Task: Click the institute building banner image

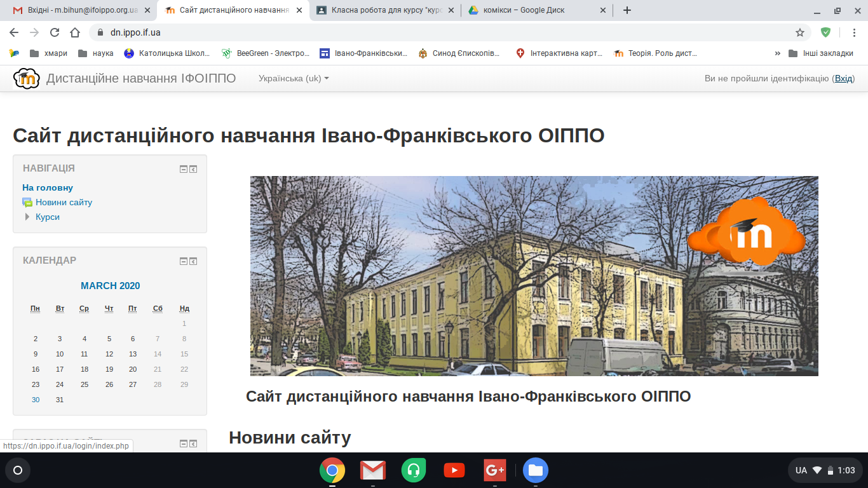Action: (x=534, y=276)
